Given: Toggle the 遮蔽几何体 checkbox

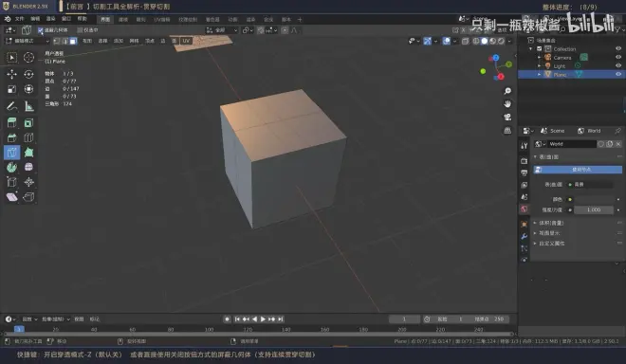Looking at the screenshot, I should [x=41, y=30].
